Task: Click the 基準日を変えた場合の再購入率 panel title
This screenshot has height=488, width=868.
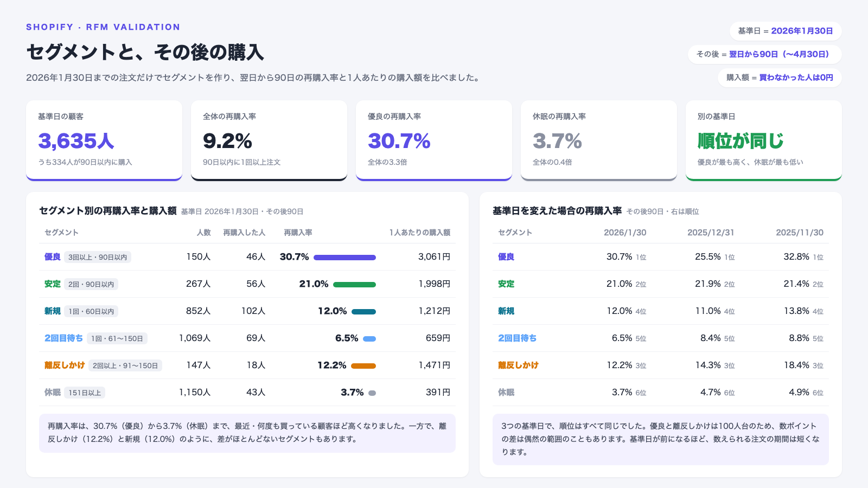Action: pos(557,211)
